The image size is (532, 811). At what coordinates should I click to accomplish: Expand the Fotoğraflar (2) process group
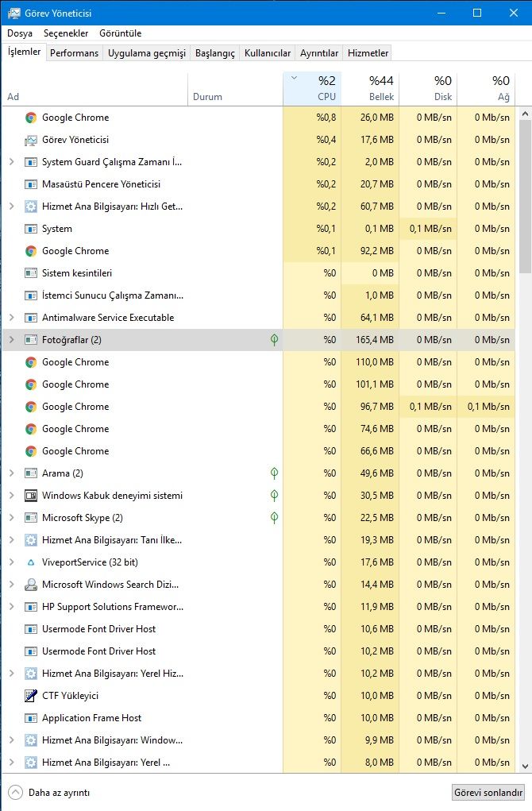(11, 340)
